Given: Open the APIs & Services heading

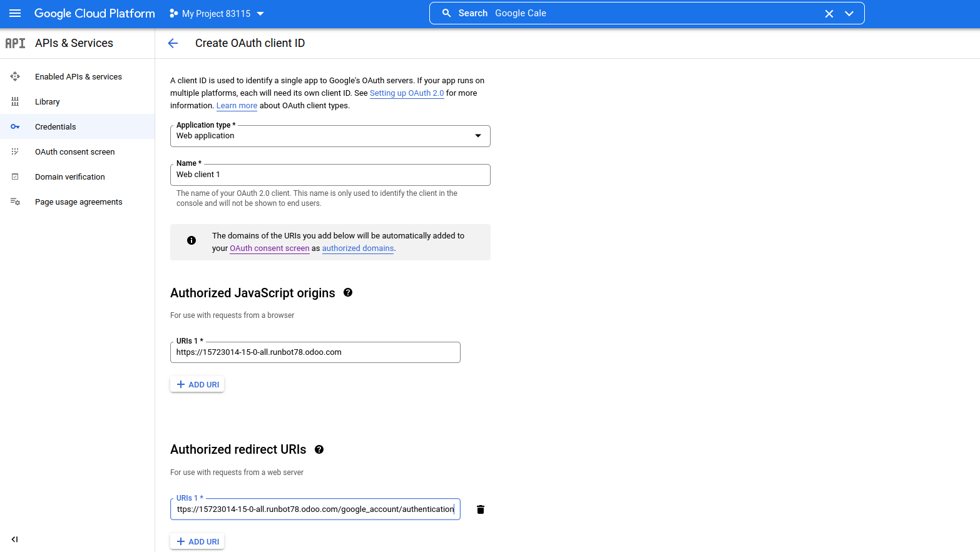Looking at the screenshot, I should coord(74,43).
